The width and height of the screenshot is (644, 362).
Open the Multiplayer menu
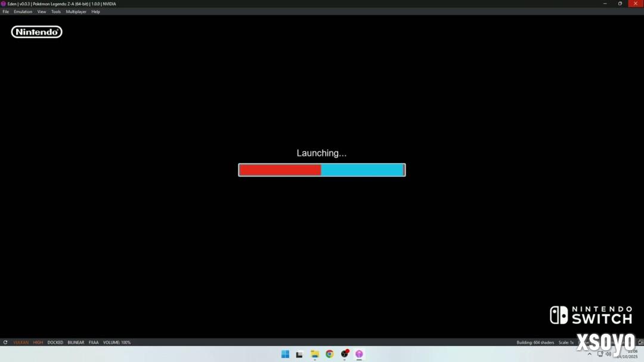[76, 12]
